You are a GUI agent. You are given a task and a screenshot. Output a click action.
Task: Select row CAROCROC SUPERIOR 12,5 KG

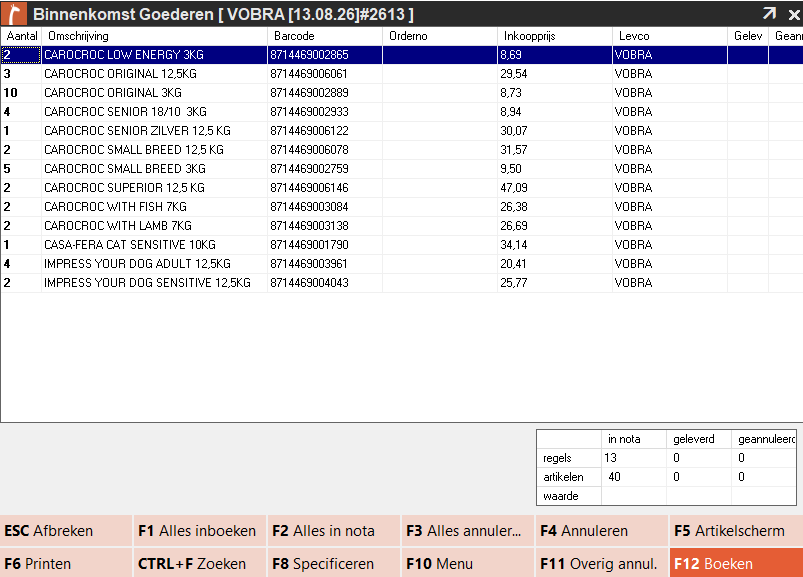402,187
